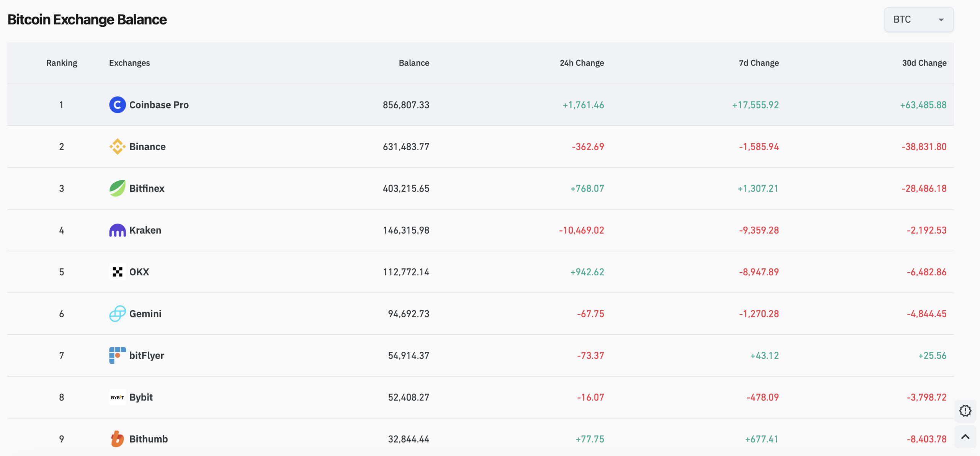This screenshot has height=456, width=980.
Task: Click the Kraken exchange name link
Action: pyautogui.click(x=145, y=230)
